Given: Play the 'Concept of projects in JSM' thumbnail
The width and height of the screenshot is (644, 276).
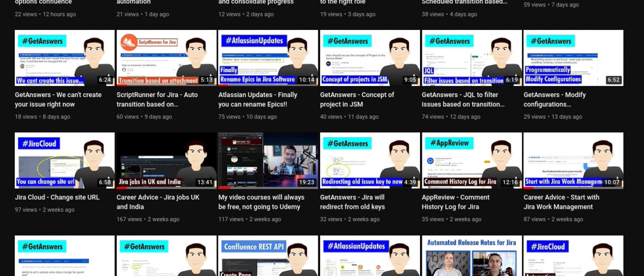Looking at the screenshot, I should (x=370, y=58).
